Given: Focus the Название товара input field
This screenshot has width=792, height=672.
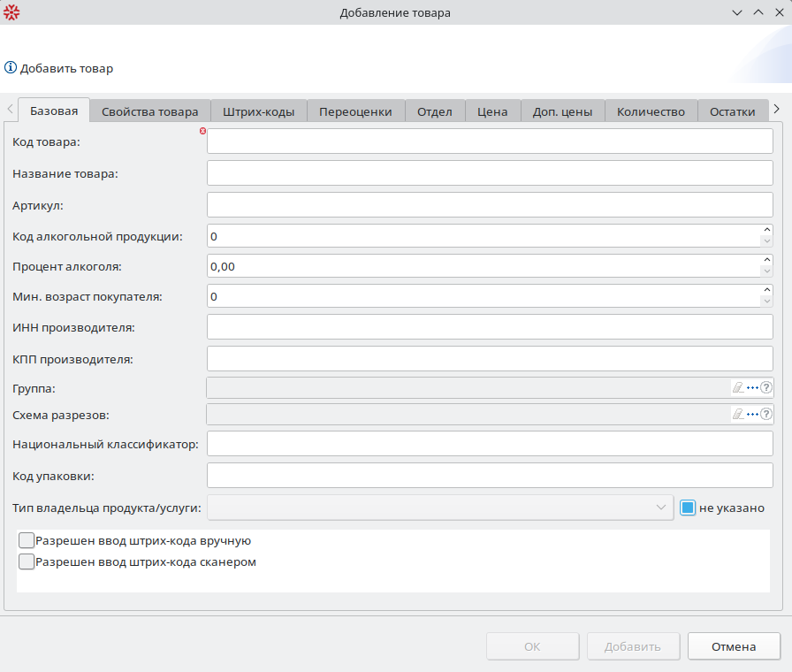Looking at the screenshot, I should click(x=490, y=173).
